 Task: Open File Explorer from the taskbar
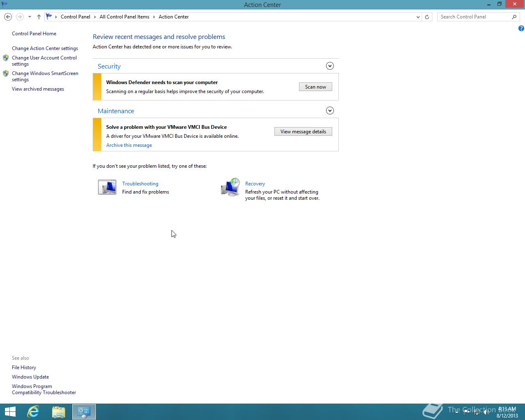coord(59,412)
